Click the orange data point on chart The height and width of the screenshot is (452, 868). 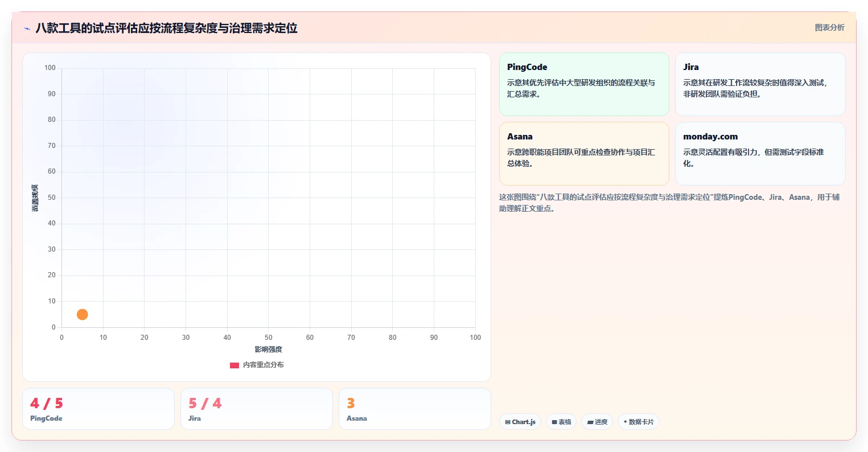83,314
